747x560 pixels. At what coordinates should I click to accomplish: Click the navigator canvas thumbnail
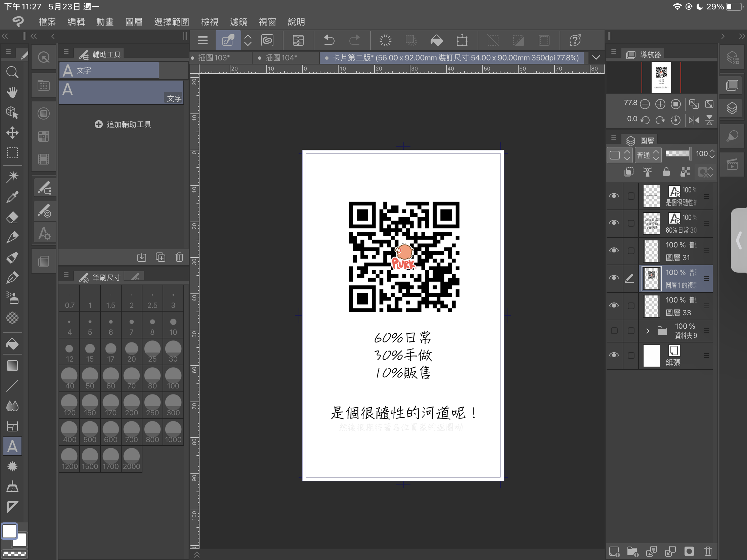tap(661, 77)
